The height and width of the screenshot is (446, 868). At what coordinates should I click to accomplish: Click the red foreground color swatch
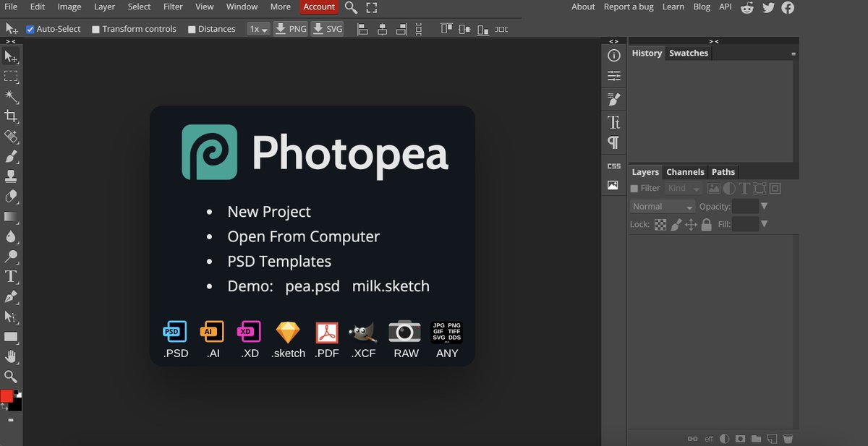7,396
